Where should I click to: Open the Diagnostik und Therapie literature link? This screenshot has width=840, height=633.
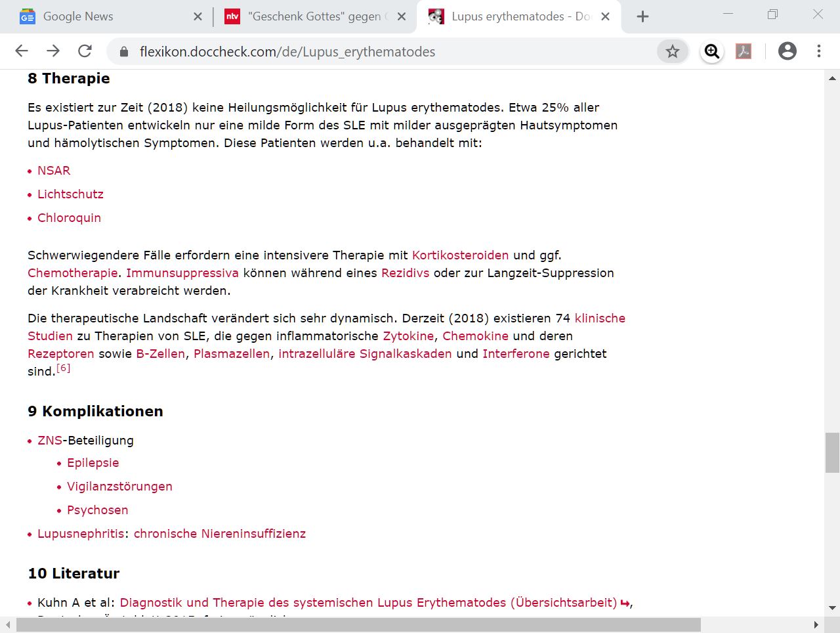click(368, 603)
